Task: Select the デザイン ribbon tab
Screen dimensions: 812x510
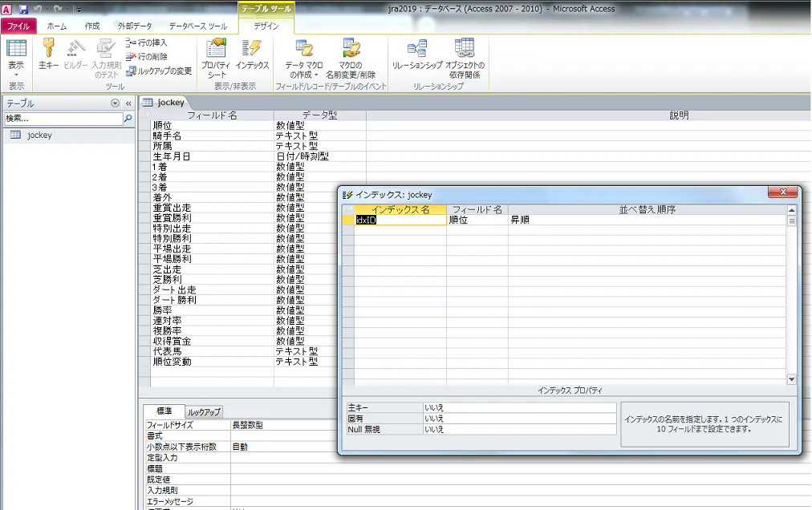Action: (x=266, y=26)
